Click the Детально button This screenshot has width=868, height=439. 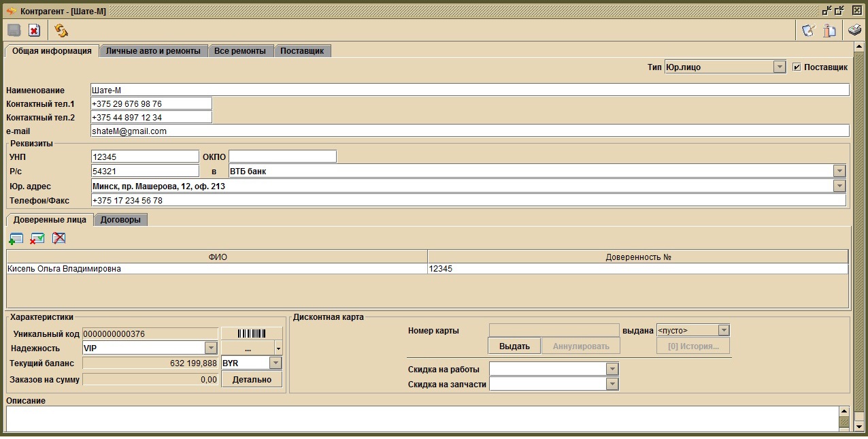click(252, 379)
